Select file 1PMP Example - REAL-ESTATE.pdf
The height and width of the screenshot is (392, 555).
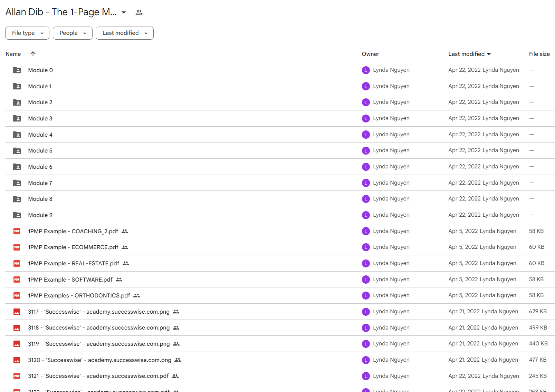74,263
